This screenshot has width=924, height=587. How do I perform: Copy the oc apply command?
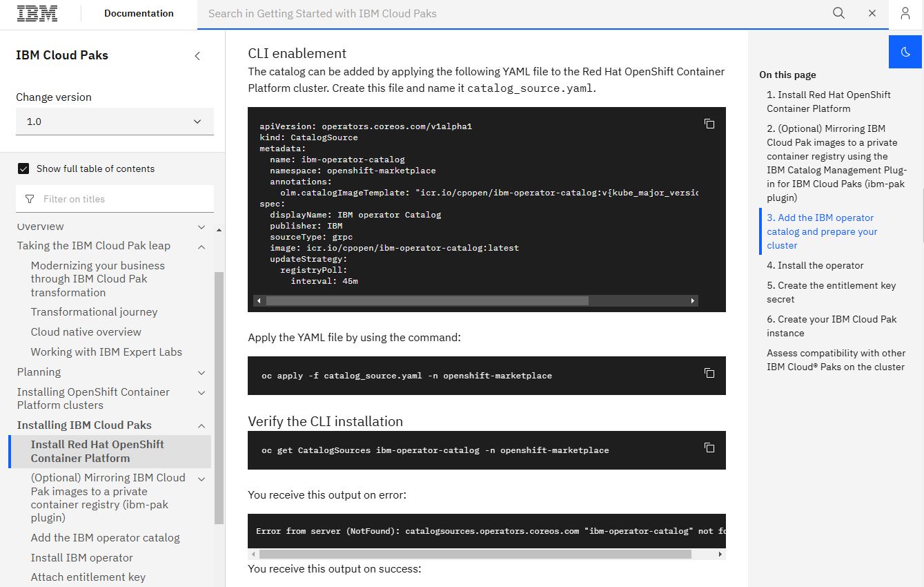[x=709, y=373]
